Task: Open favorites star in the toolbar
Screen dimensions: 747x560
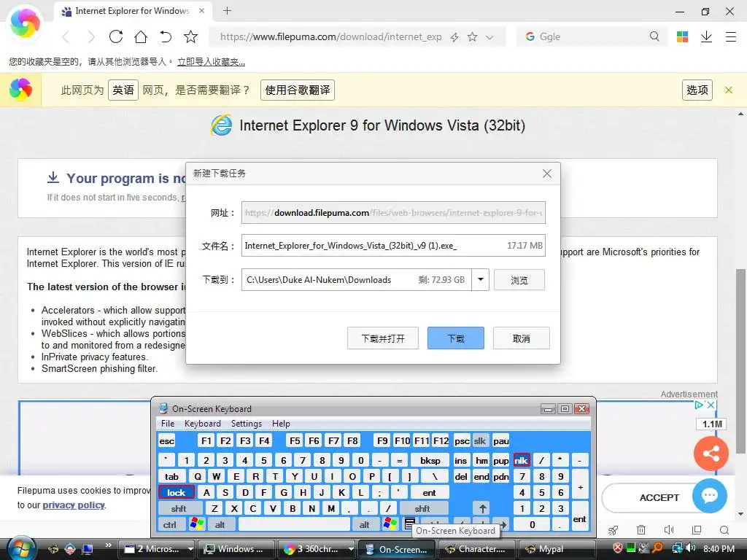Action: (190, 36)
